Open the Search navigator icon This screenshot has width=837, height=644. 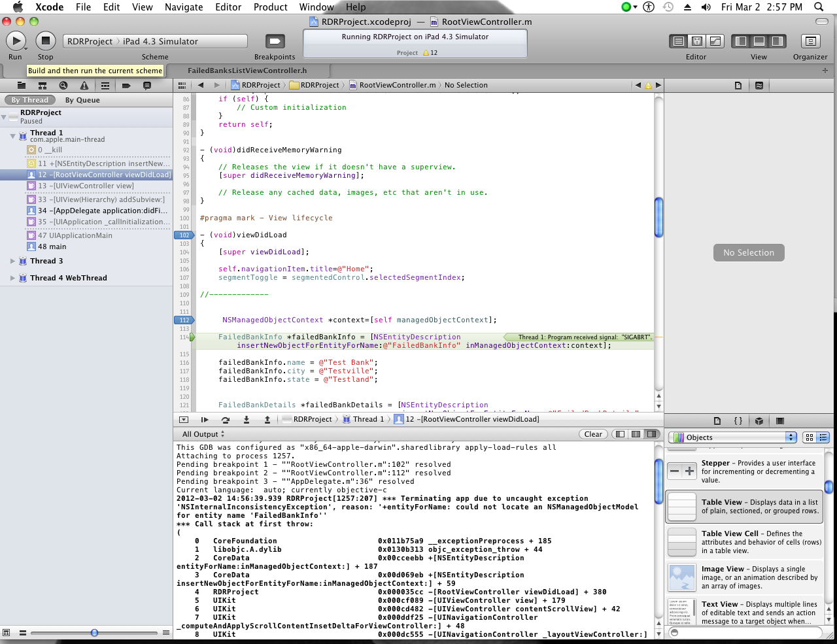pyautogui.click(x=63, y=86)
